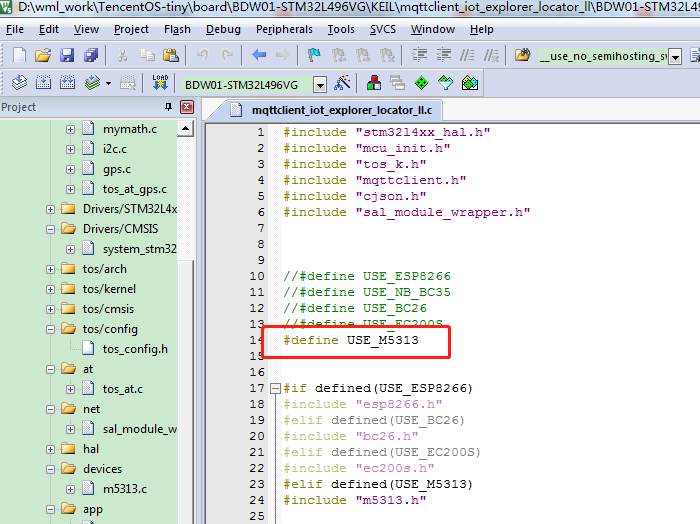This screenshot has height=524, width=700.
Task: Select m5313.c in project tree
Action: (125, 489)
